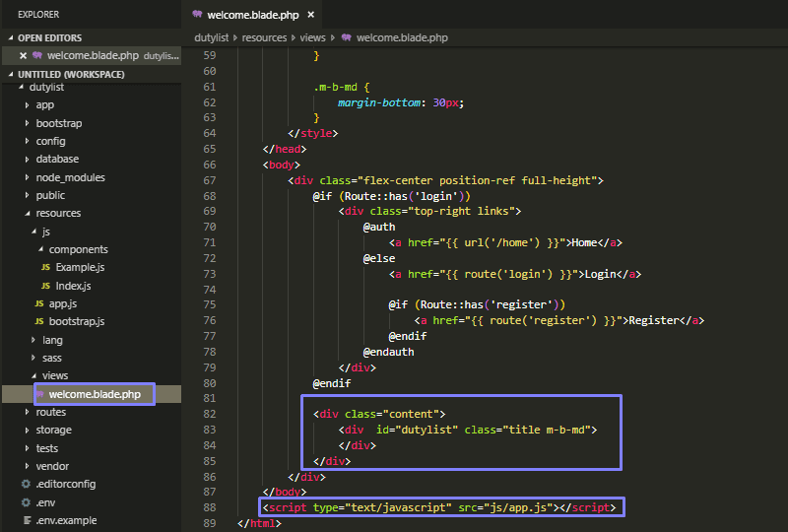This screenshot has height=532, width=788.
Task: Click the JS icon beside Example.js
Action: [45, 268]
